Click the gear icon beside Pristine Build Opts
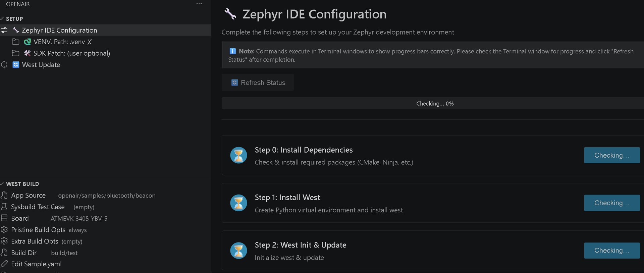Screen dimensions: 644x273 4,230
